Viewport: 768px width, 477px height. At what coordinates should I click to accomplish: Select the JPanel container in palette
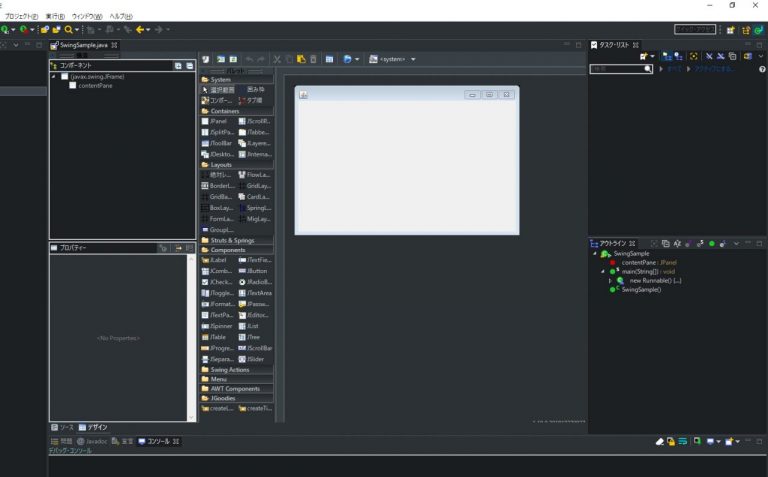tap(214, 121)
